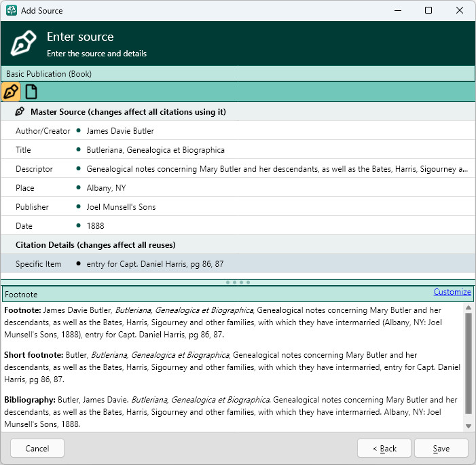Click the bullet beside Specific Item
This screenshot has width=476, height=465.
pos(79,263)
